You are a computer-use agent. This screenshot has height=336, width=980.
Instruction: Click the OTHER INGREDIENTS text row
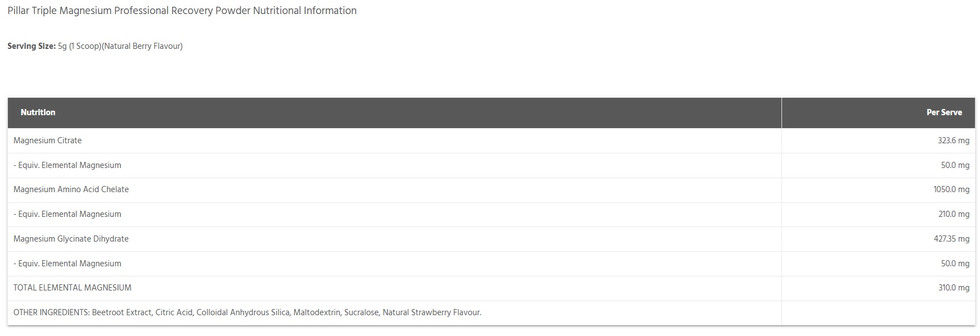[248, 312]
